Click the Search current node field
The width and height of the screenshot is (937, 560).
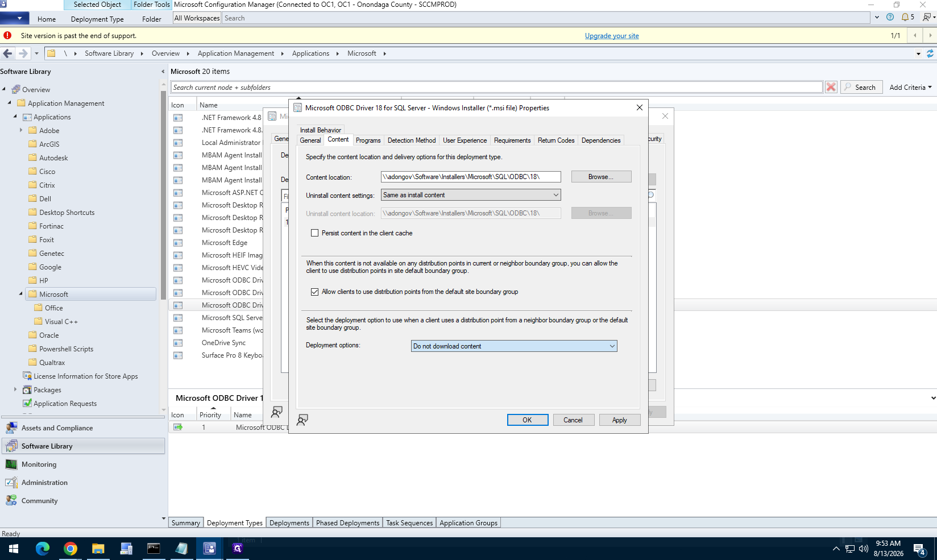[x=497, y=87]
